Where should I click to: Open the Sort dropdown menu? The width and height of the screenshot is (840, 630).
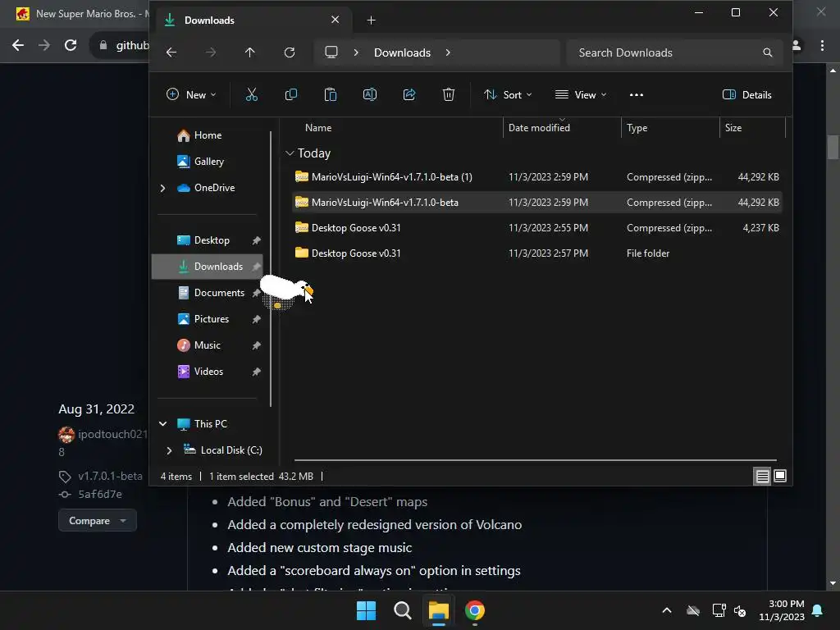point(507,95)
